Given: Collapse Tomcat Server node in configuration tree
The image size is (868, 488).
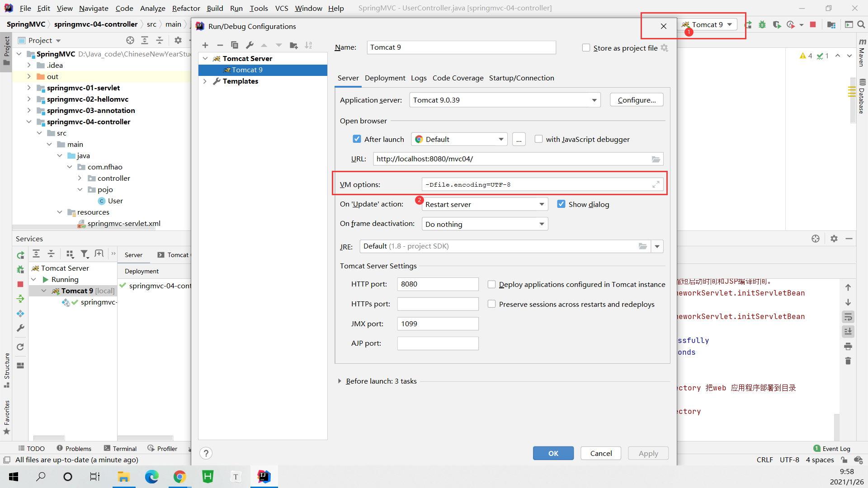Looking at the screenshot, I should coord(205,59).
